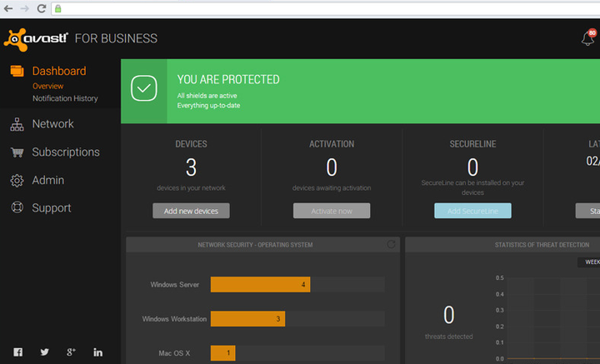The width and height of the screenshot is (600, 364).
Task: Open the Twitter social link
Action: pyautogui.click(x=45, y=352)
